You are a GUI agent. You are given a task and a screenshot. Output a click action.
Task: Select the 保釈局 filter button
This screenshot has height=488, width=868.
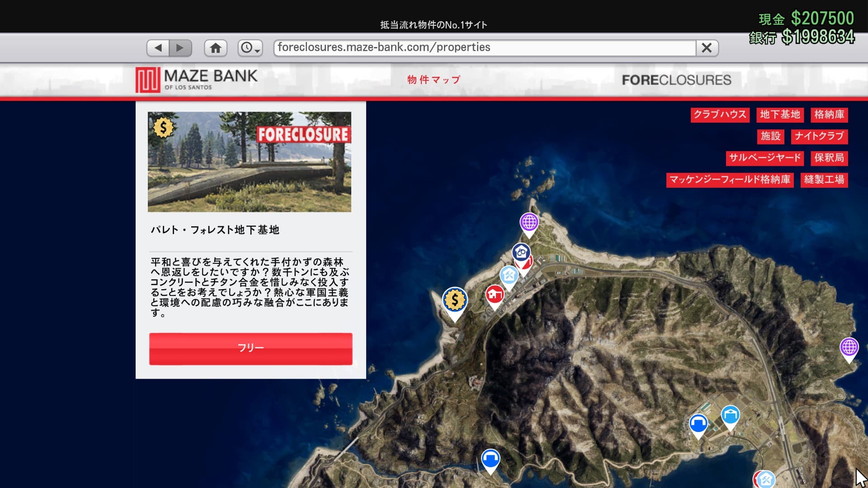[x=829, y=158]
